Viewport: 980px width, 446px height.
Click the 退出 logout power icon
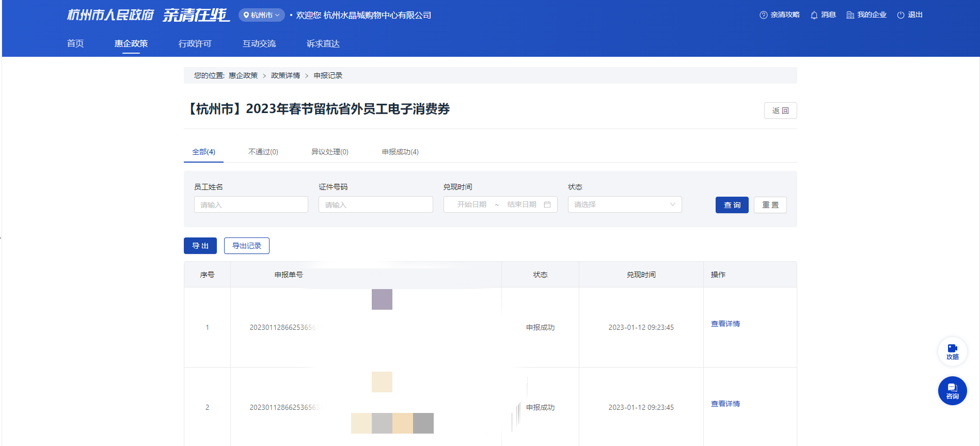click(x=901, y=15)
